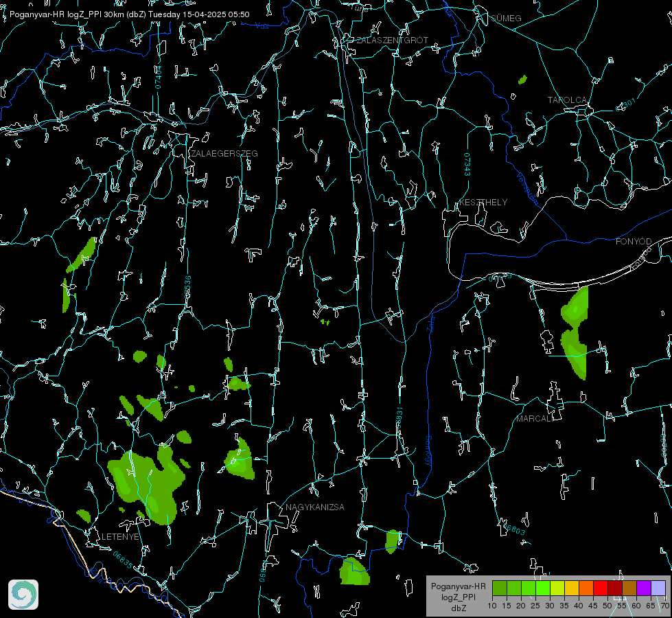Image resolution: width=672 pixels, height=618 pixels.
Task: Select the bright green 25–30 dBZ legend swatch
Action: [542, 588]
